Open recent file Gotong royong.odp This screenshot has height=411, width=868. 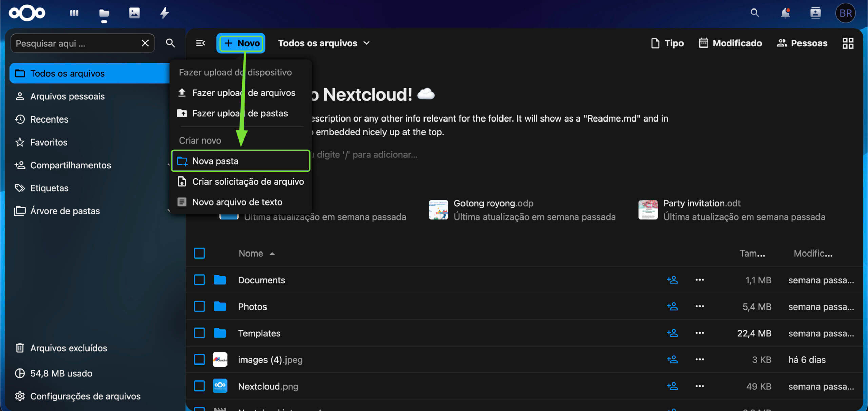522,210
